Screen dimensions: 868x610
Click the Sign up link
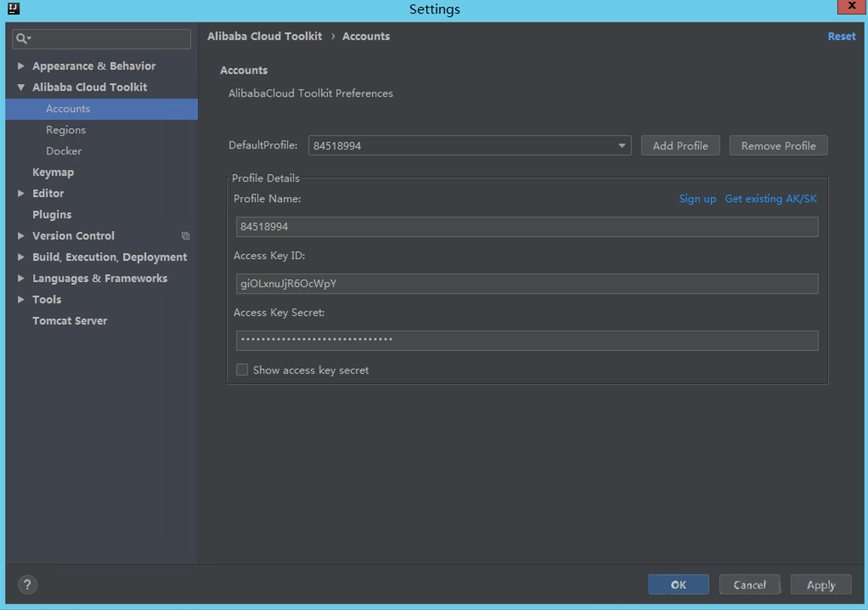697,199
